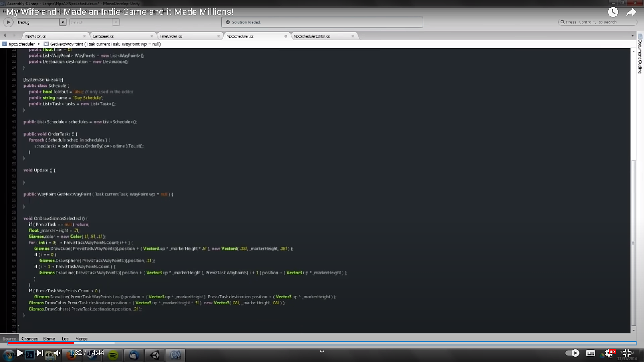
Task: Open the NpcScheduler class breadcrumb
Action: (22, 44)
